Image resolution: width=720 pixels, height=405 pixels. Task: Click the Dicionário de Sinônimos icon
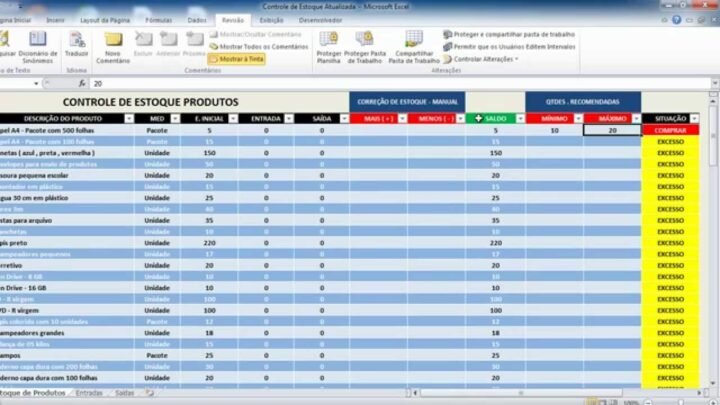pyautogui.click(x=38, y=43)
